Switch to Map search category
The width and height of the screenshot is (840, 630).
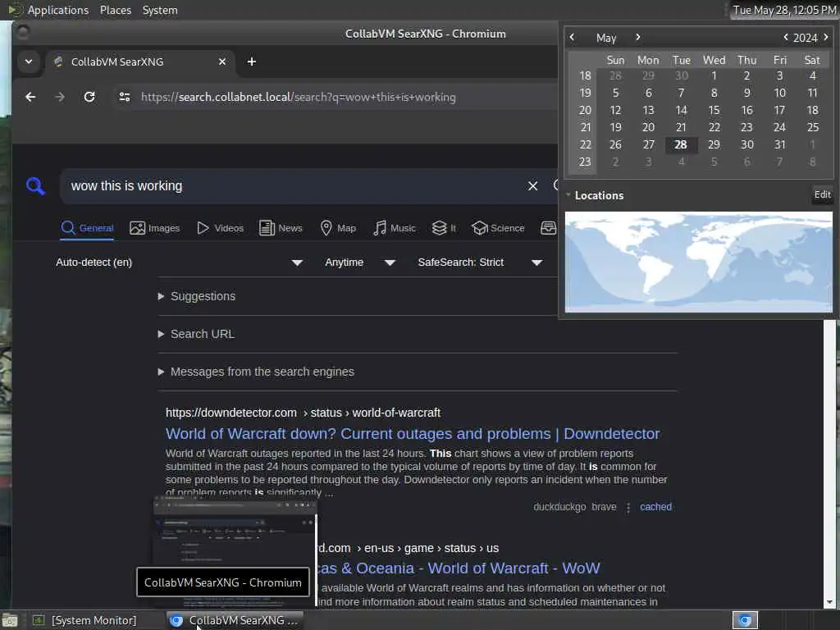(338, 228)
